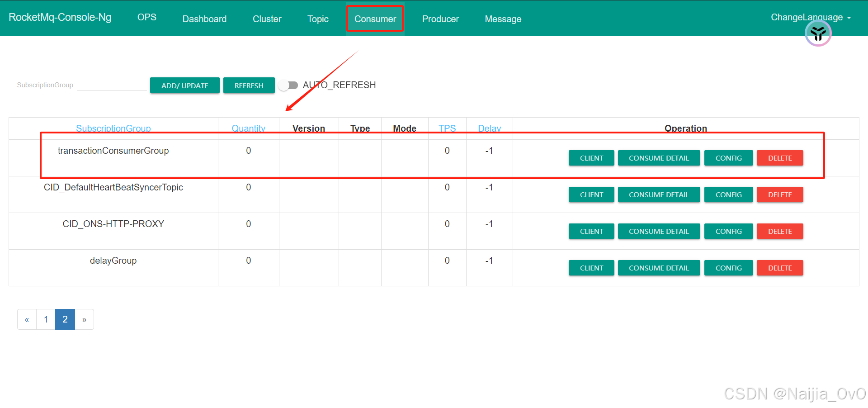Click the Type column header
The width and height of the screenshot is (868, 408).
[360, 128]
